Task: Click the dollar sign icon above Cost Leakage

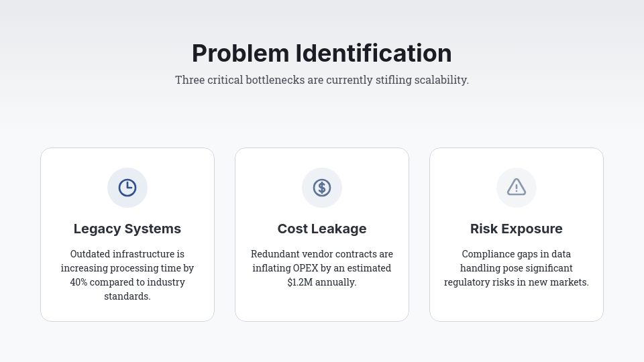Action: coord(322,188)
